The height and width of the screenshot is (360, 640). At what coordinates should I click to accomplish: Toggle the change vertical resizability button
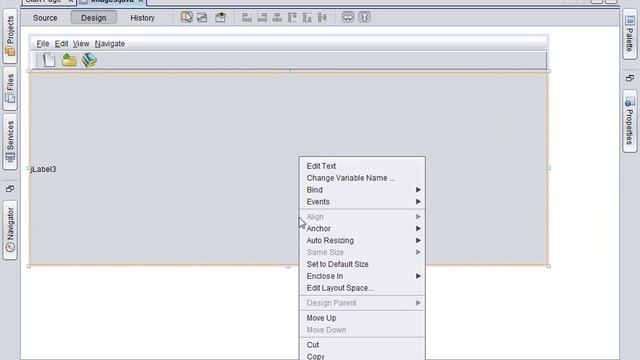(x=364, y=17)
